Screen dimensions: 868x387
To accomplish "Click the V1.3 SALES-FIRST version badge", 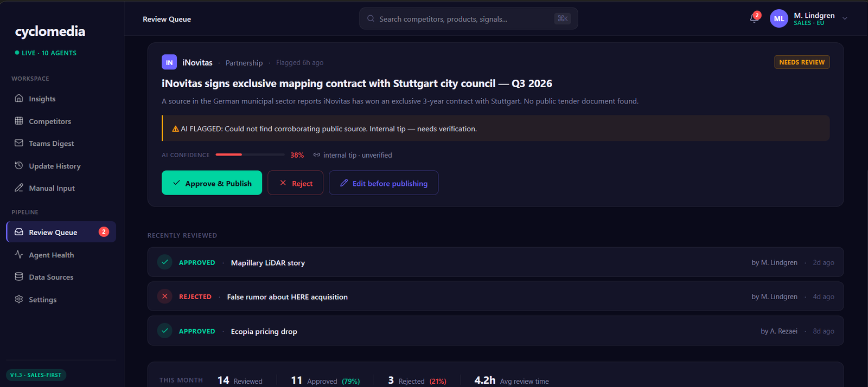I will [36, 375].
